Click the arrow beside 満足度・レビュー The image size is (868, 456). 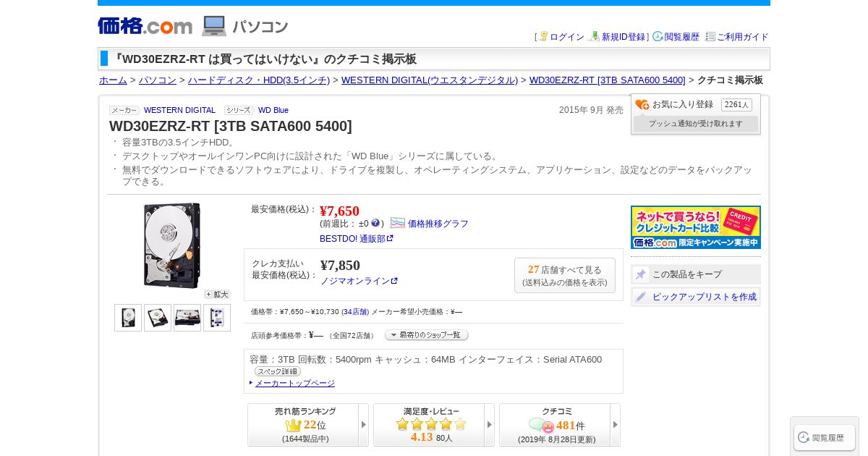490,425
